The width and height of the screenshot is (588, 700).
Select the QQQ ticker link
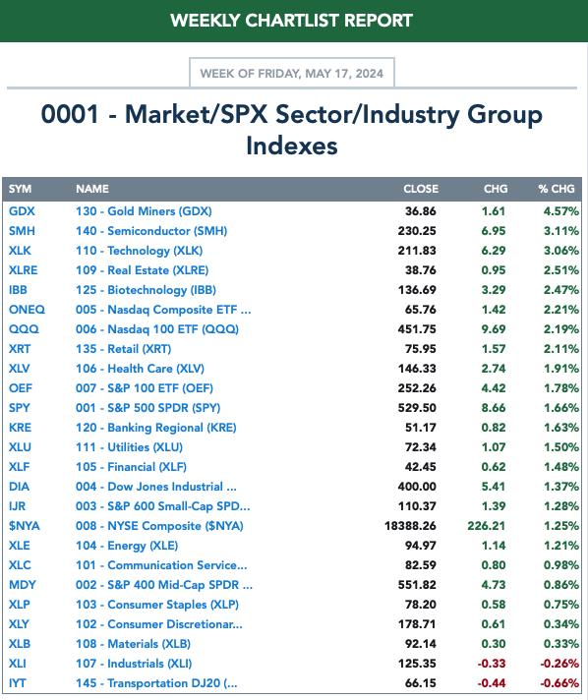[x=24, y=329]
